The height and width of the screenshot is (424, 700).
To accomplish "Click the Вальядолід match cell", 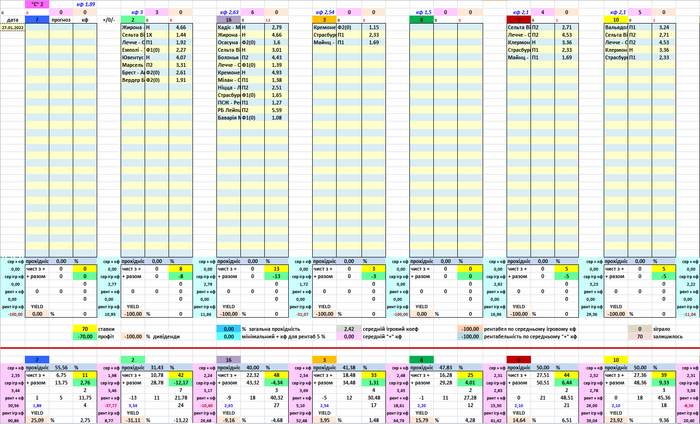I will click(x=616, y=27).
